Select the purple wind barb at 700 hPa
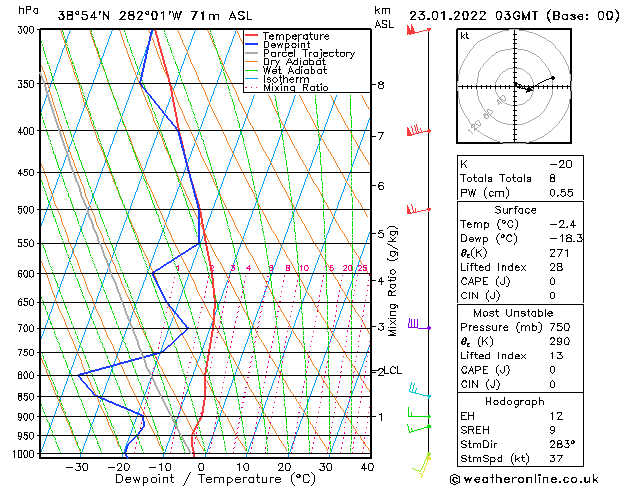629x486 pixels. 415,325
